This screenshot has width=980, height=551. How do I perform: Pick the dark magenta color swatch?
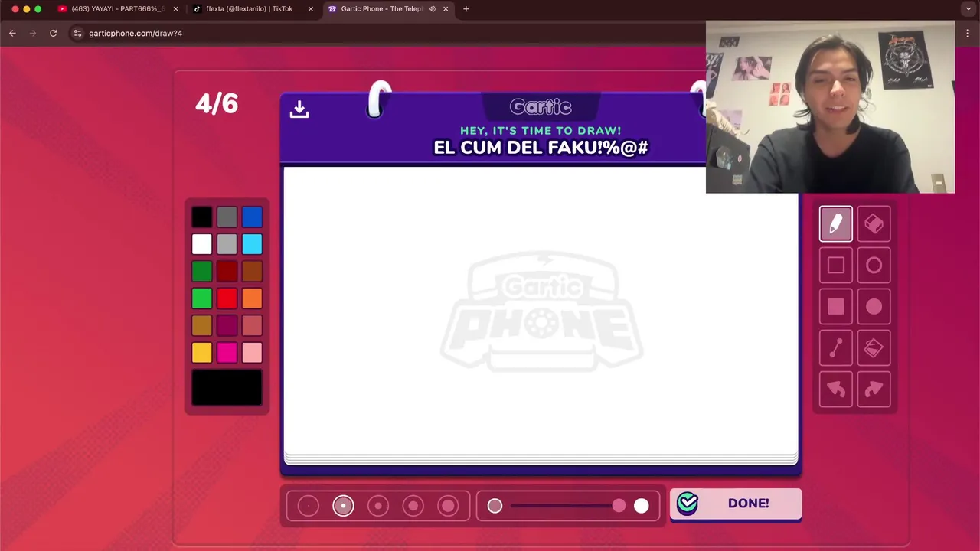click(x=227, y=325)
